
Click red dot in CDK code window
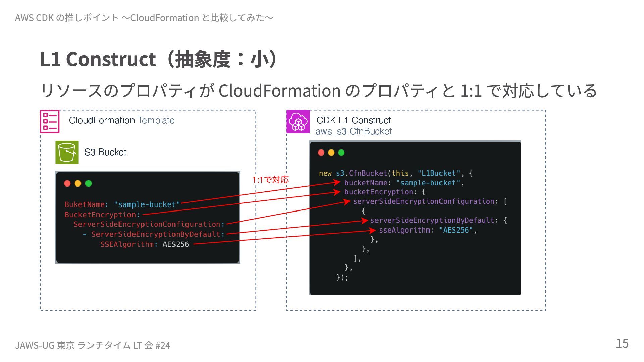(x=321, y=153)
